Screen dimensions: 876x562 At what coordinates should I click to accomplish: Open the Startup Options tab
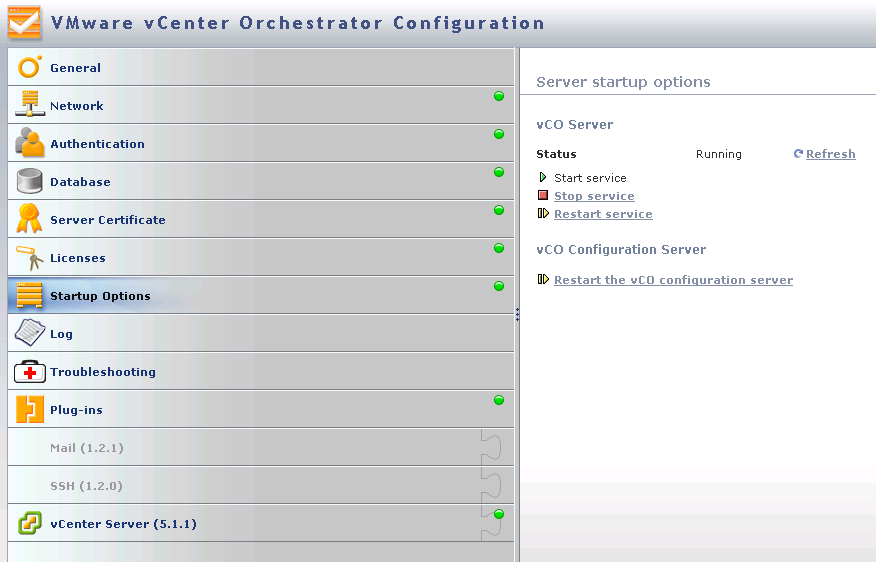100,296
